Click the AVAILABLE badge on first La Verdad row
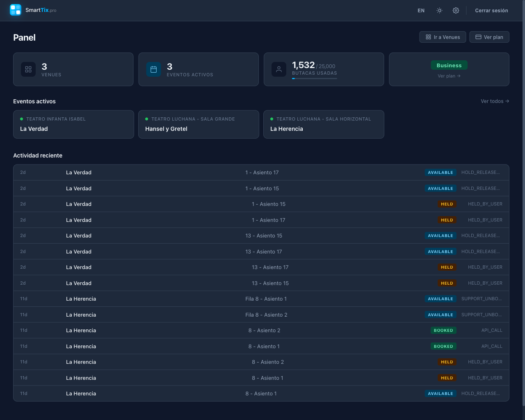This screenshot has width=525, height=420. click(441, 172)
